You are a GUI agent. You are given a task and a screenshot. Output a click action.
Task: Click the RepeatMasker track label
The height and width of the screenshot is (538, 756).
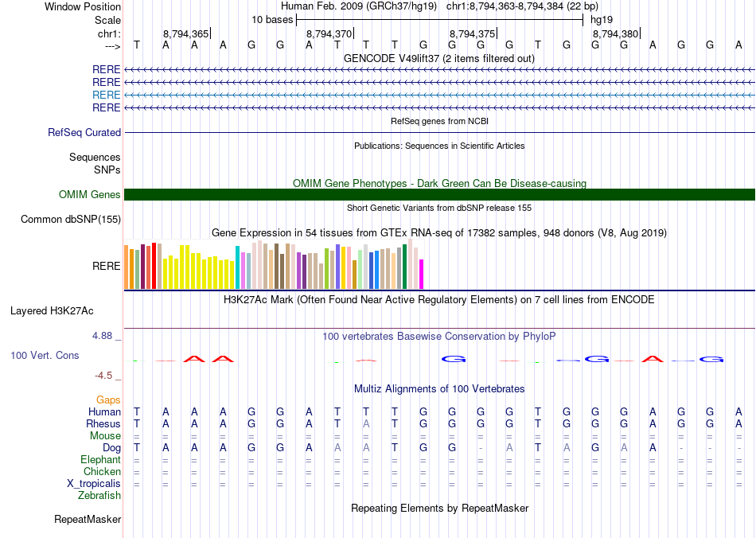click(88, 520)
